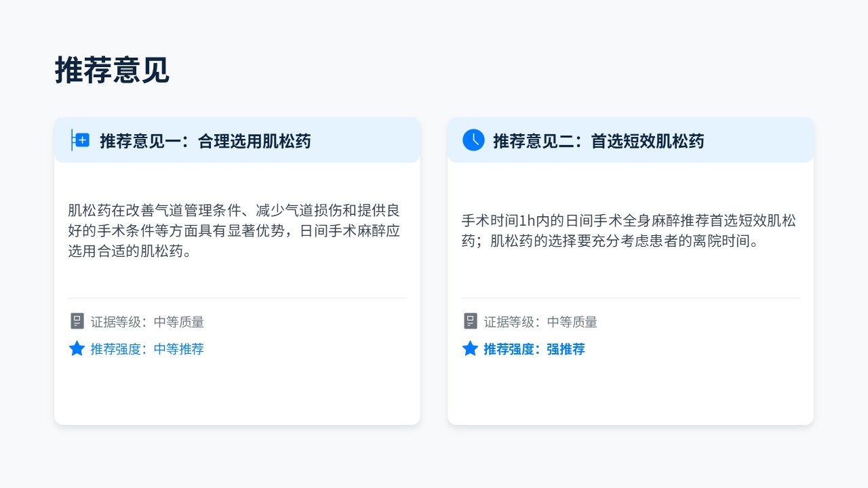Click the paragraph starting with 手术时间1h内
This screenshot has height=488, width=868.
pos(629,230)
